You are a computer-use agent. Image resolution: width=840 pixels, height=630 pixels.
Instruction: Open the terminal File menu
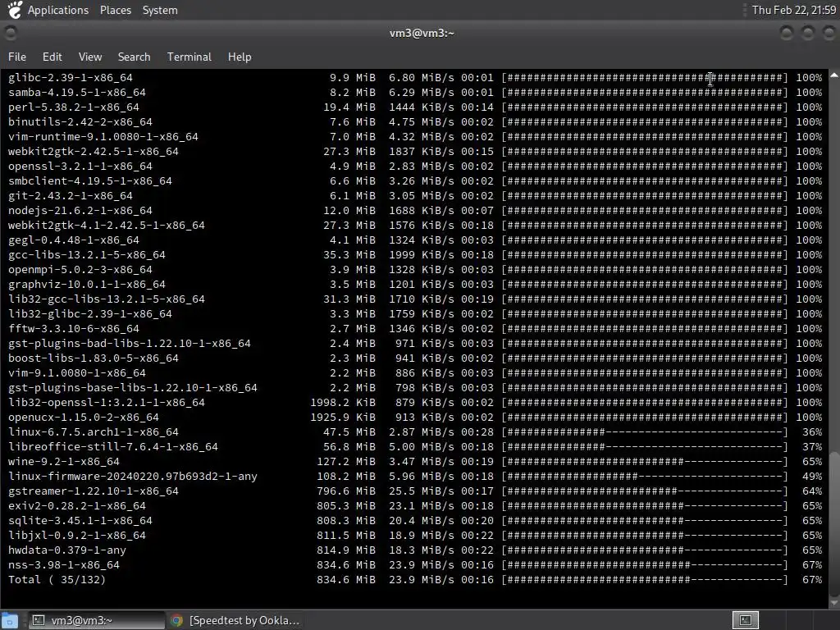(x=16, y=57)
